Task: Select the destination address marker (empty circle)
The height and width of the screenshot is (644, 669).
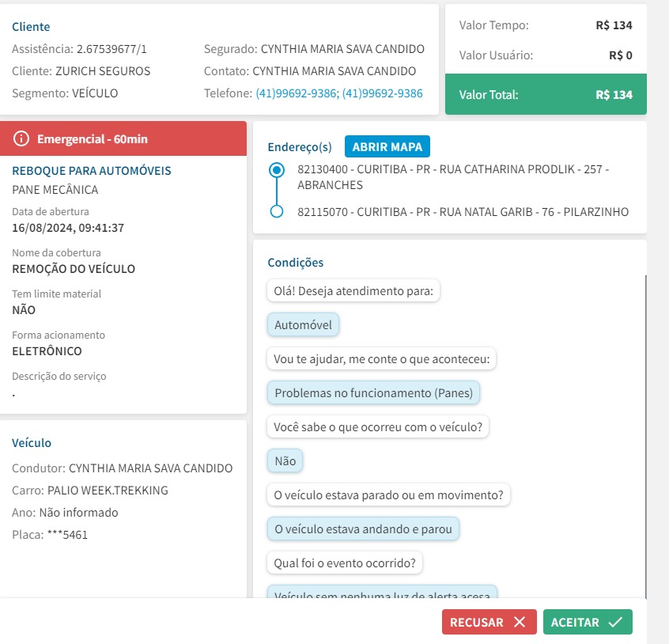Action: tap(277, 212)
